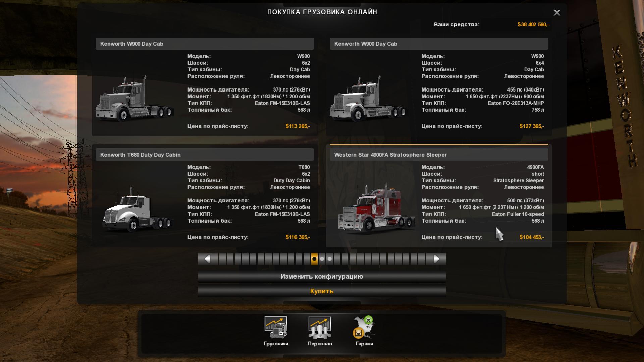Click the 455 лс (340кВт) engine power

tap(526, 90)
